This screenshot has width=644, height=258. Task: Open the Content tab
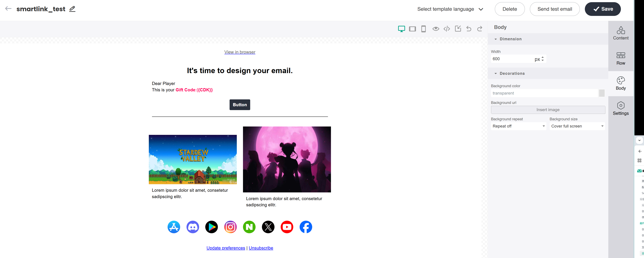point(621,33)
